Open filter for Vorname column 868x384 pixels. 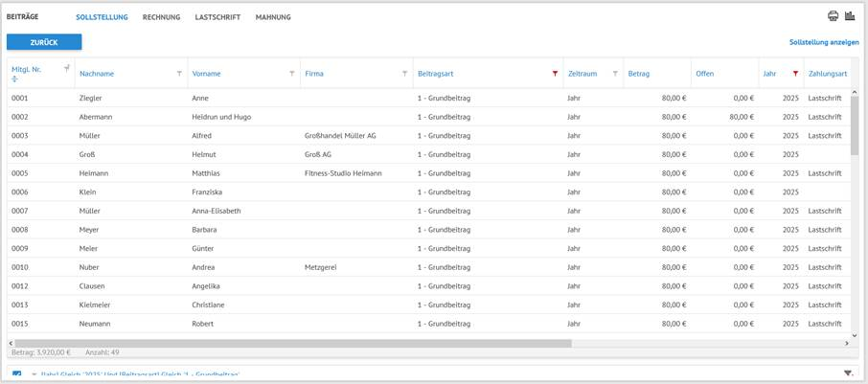(x=292, y=74)
